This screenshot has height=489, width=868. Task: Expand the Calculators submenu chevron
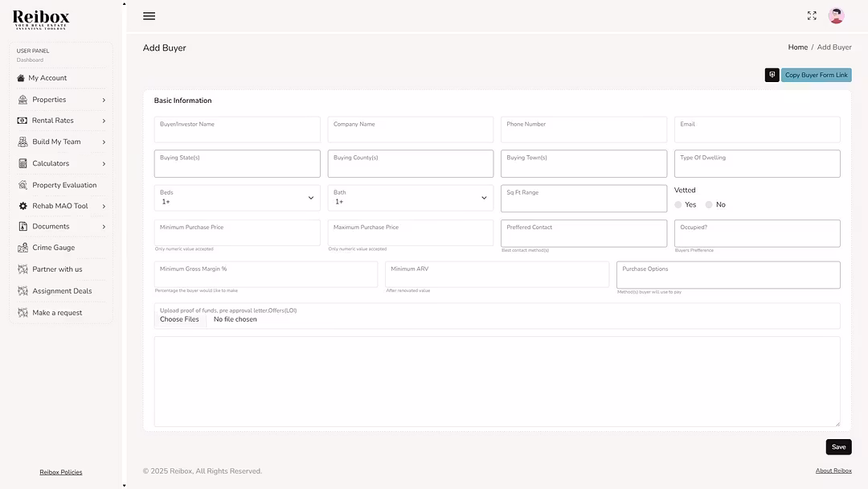pyautogui.click(x=104, y=164)
